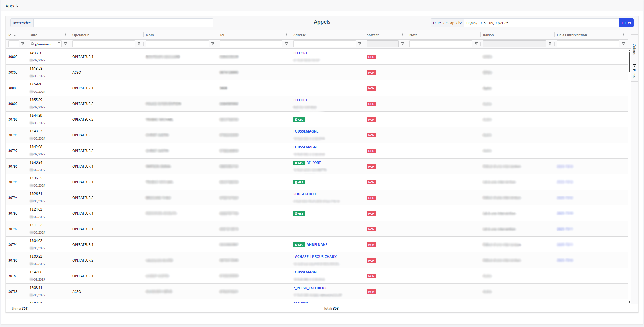This screenshot has height=327, width=644.
Task: Click the Rechercher search input field
Action: point(123,23)
